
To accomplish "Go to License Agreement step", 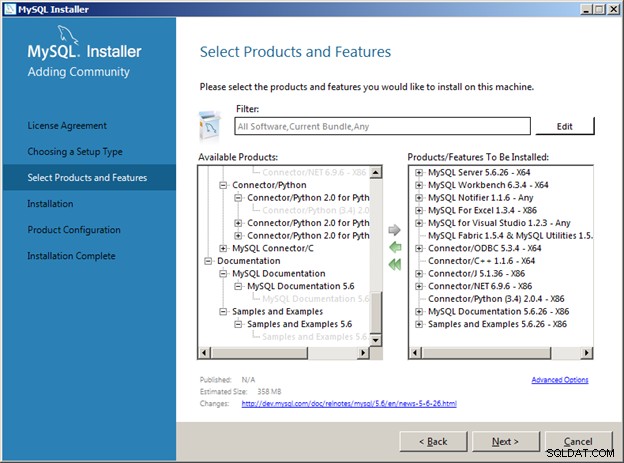I will (67, 126).
